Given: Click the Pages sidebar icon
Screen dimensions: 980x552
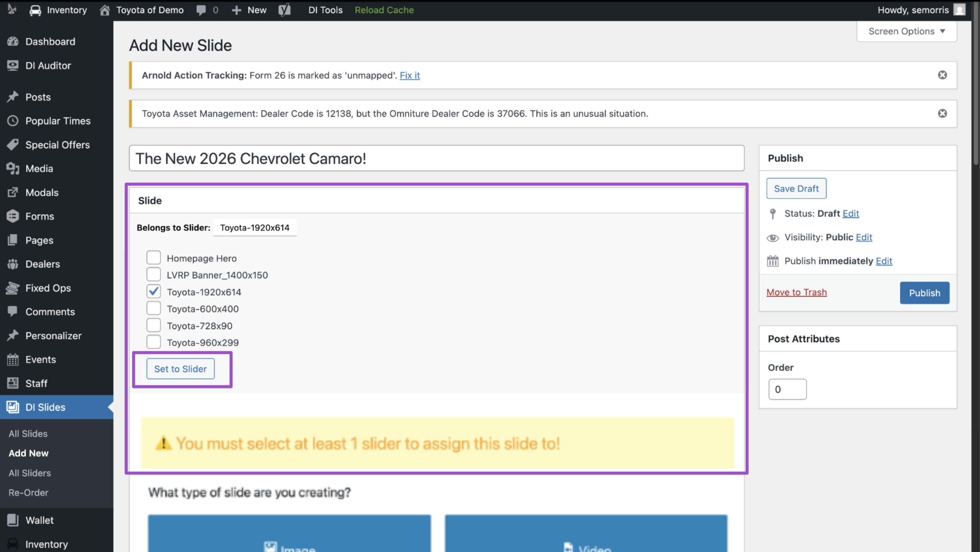Looking at the screenshot, I should pos(13,240).
